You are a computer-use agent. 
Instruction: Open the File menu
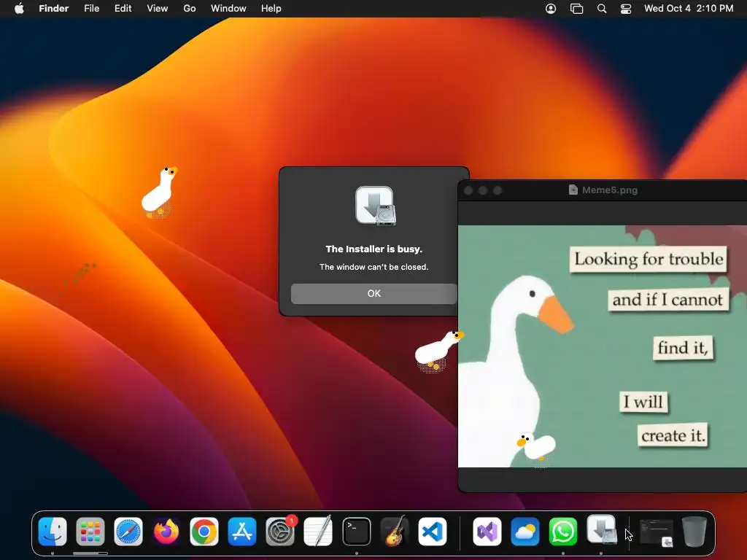[x=91, y=9]
